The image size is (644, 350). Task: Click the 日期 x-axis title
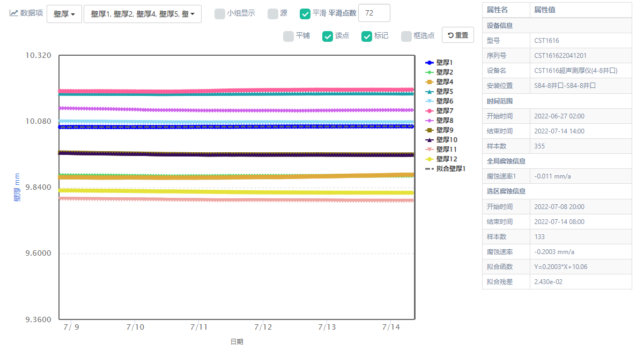tap(236, 341)
